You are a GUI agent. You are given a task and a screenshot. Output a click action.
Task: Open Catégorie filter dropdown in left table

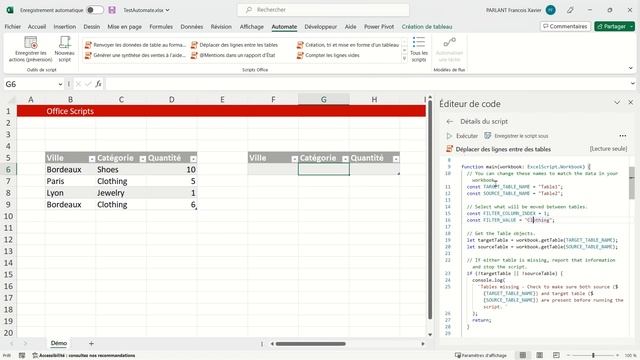click(x=142, y=159)
